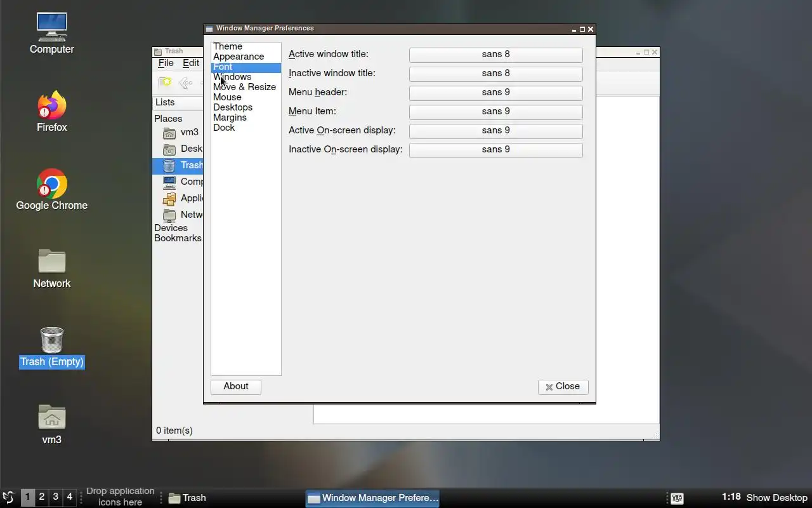Open the File menu in Trash window

tap(166, 63)
